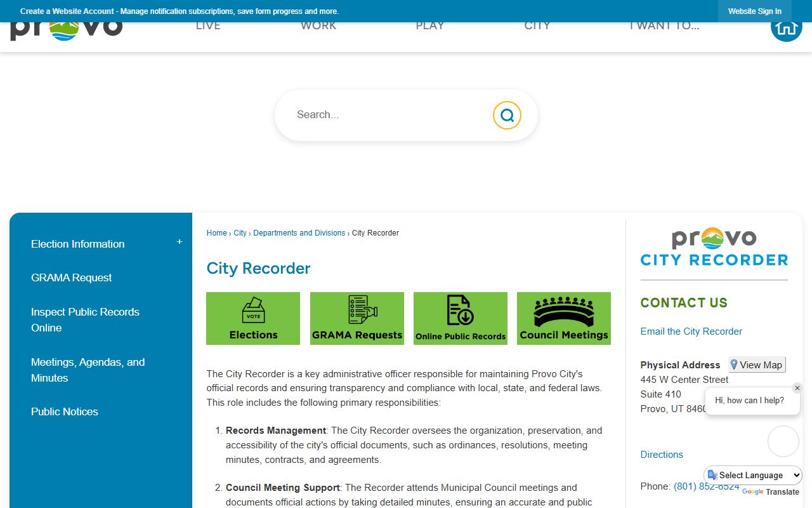Image resolution: width=812 pixels, height=508 pixels.
Task: Click the 'Physical Address' label
Action: [x=680, y=365]
